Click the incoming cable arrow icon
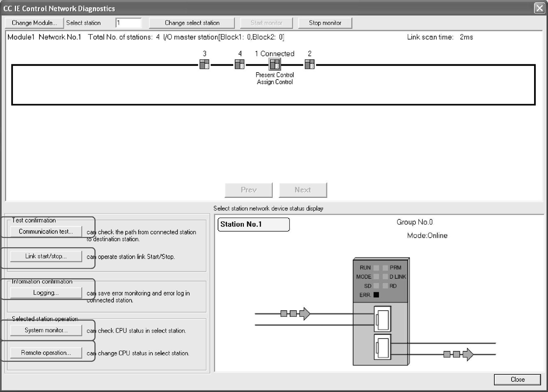This screenshot has height=392, width=548. 295,313
